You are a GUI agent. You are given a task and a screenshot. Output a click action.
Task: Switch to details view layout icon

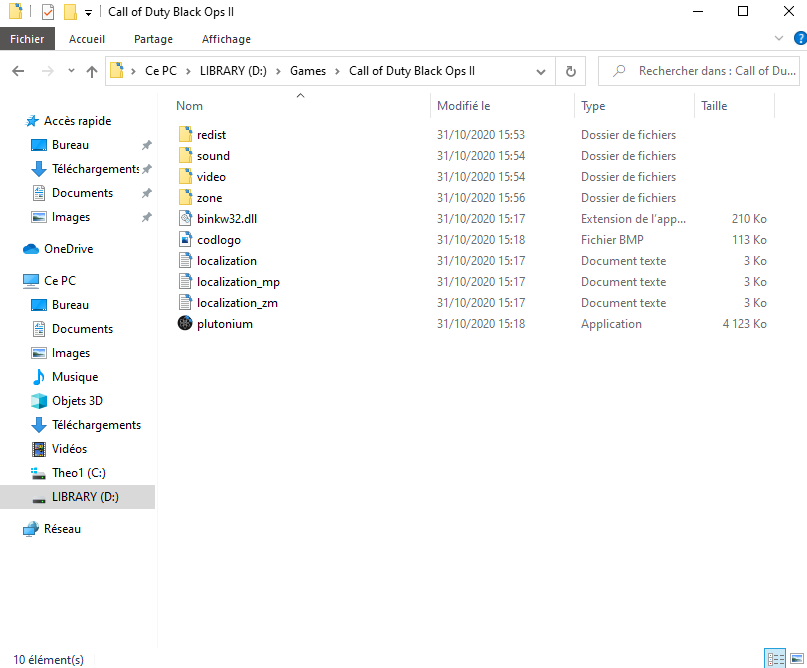click(x=775, y=658)
